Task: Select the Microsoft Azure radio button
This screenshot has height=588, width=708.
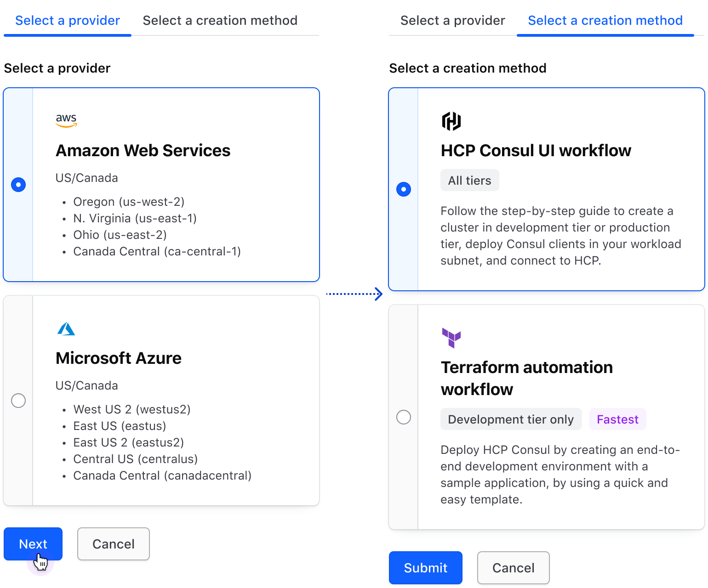Action: coord(18,400)
